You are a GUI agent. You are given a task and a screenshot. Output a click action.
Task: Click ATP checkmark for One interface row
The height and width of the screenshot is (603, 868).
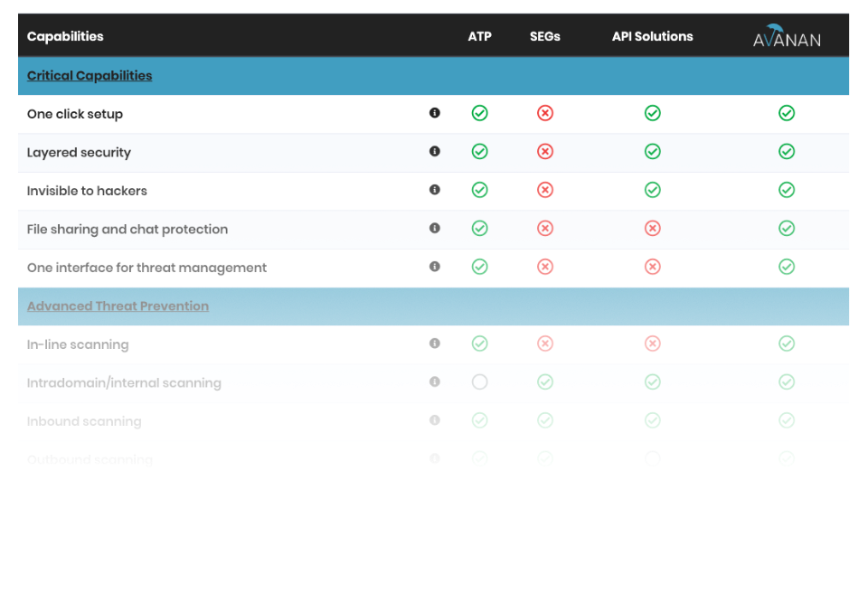[479, 267]
